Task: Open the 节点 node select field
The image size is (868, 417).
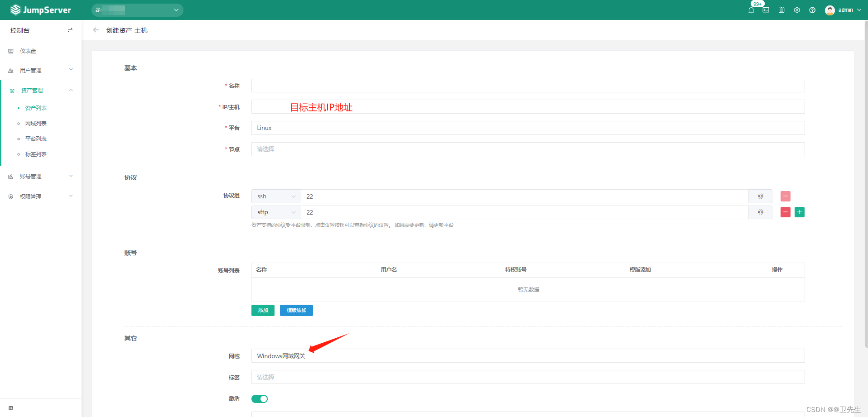Action: [x=528, y=149]
